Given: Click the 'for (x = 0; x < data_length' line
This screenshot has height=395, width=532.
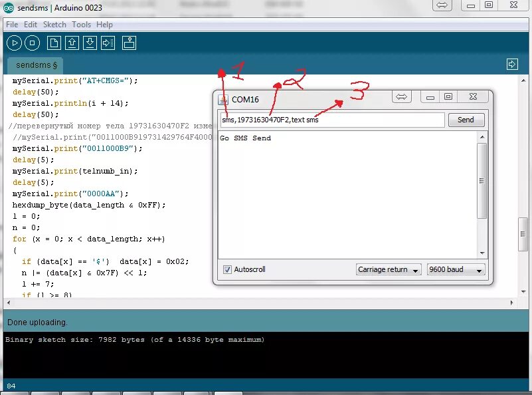Looking at the screenshot, I should click(89, 239).
